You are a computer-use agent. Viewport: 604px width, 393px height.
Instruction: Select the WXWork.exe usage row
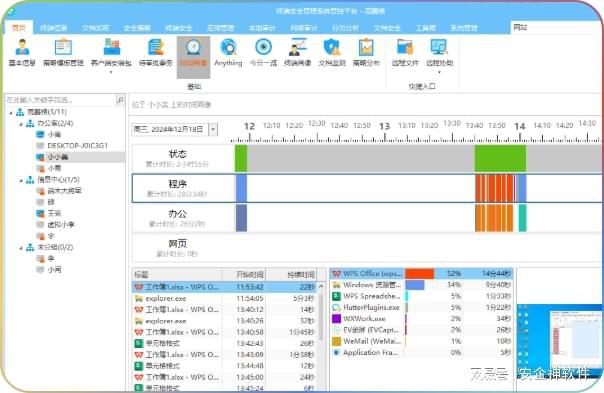pos(421,319)
